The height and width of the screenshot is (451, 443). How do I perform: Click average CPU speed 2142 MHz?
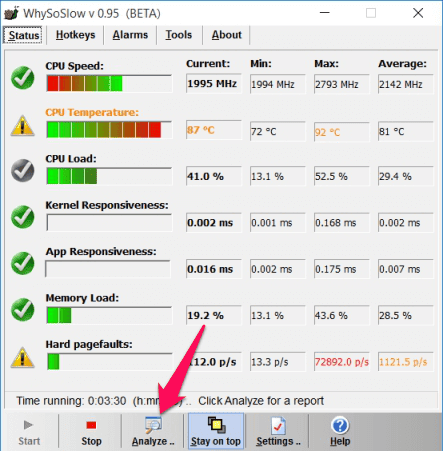pos(405,84)
